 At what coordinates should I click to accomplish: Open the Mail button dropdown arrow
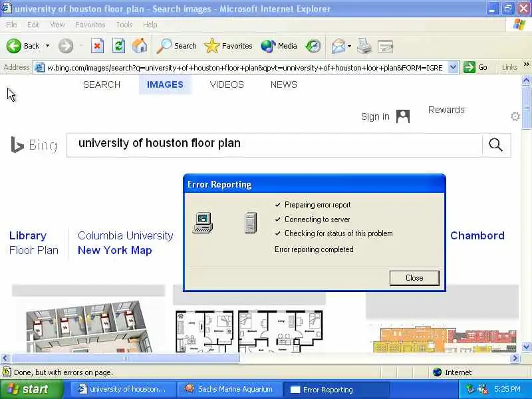coord(350,46)
